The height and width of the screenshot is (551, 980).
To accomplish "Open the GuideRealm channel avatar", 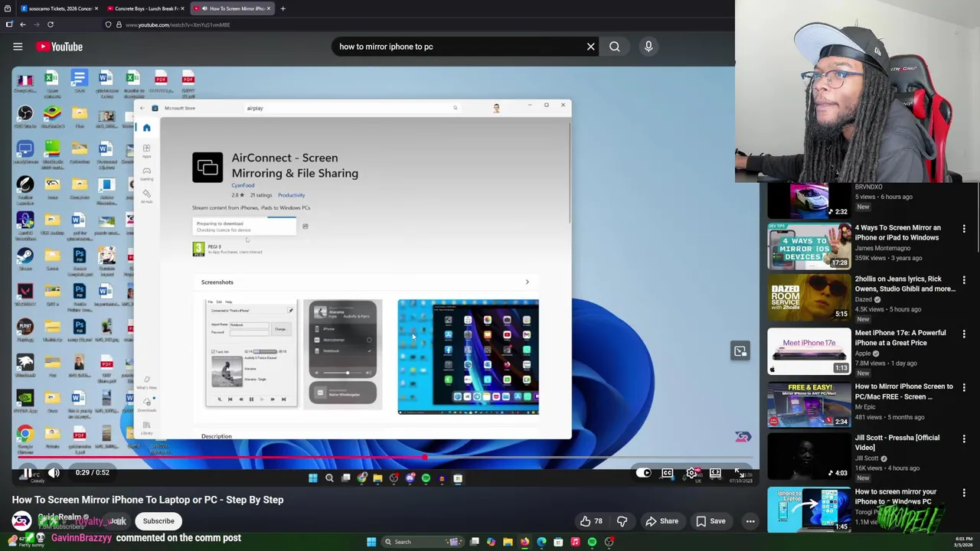I will click(x=21, y=521).
